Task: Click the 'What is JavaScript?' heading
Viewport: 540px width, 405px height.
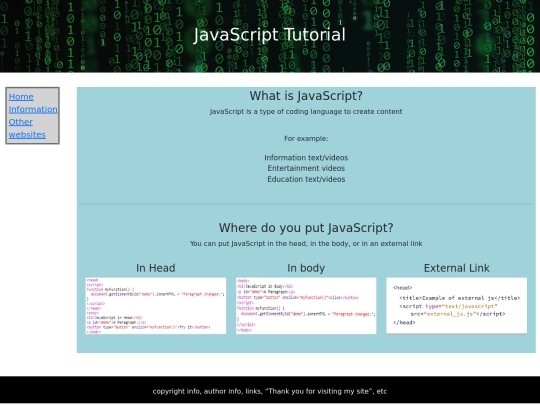Action: [306, 96]
